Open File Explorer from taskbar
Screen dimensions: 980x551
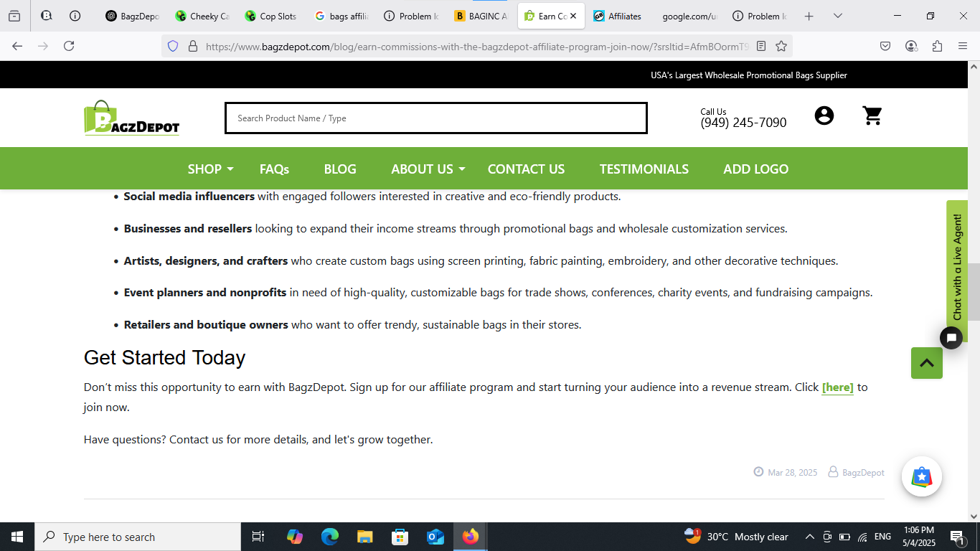365,537
